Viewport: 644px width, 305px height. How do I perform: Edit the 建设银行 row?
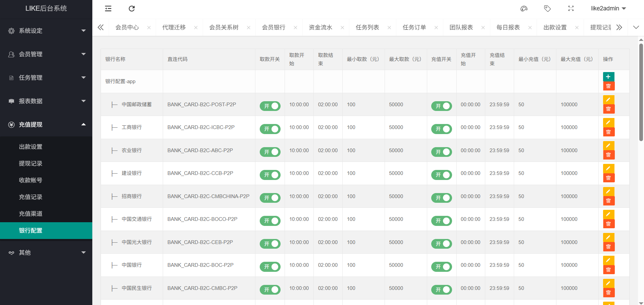tap(608, 169)
